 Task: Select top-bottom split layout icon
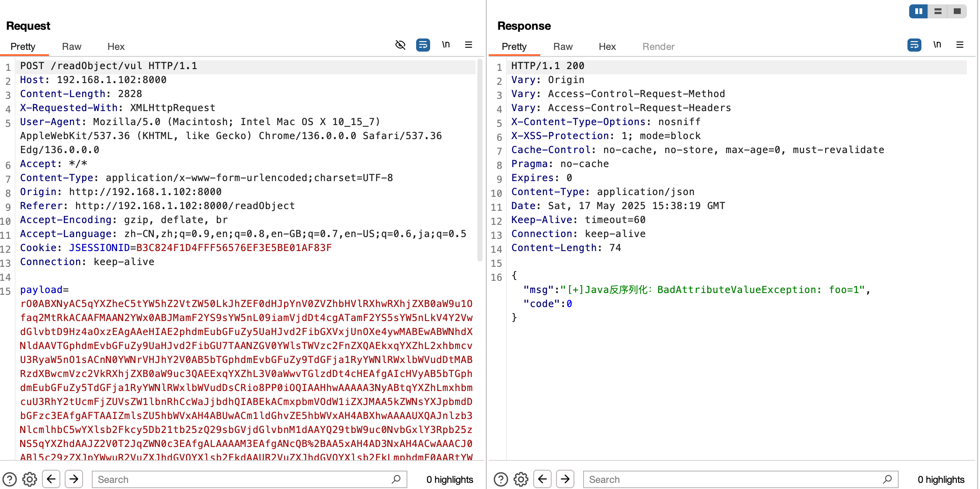(x=938, y=11)
